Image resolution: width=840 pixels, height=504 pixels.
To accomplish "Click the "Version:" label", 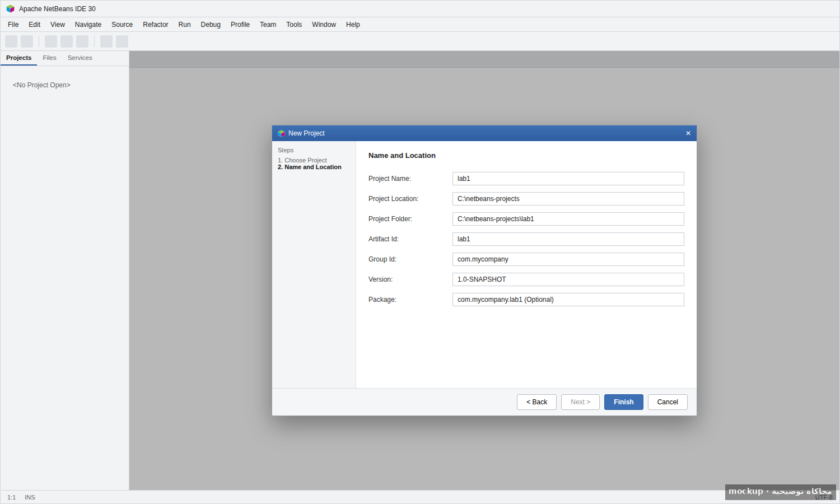I will click(x=381, y=279).
